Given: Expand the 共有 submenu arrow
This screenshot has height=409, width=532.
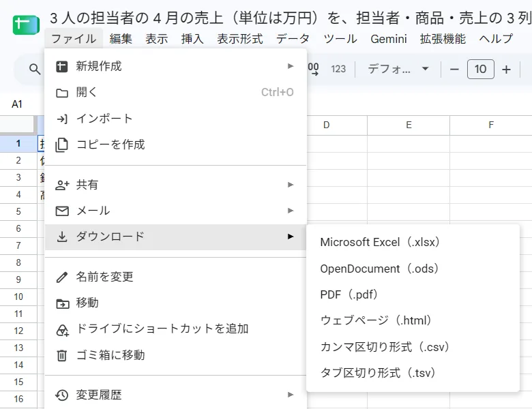Looking at the screenshot, I should tap(291, 185).
